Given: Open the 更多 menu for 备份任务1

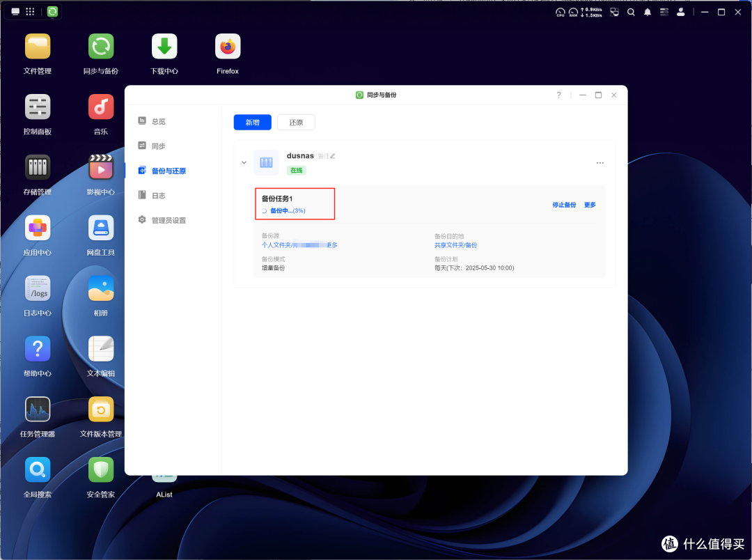Looking at the screenshot, I should click(x=590, y=205).
